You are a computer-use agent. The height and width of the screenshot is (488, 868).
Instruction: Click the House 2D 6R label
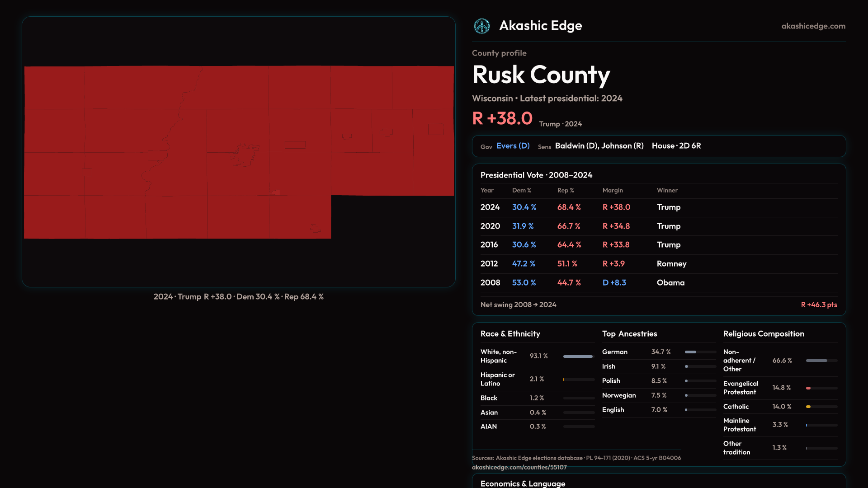point(676,146)
